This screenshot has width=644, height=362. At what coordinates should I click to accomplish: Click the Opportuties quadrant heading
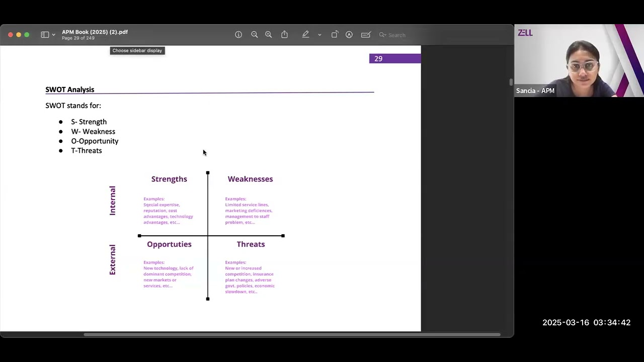coord(169,244)
